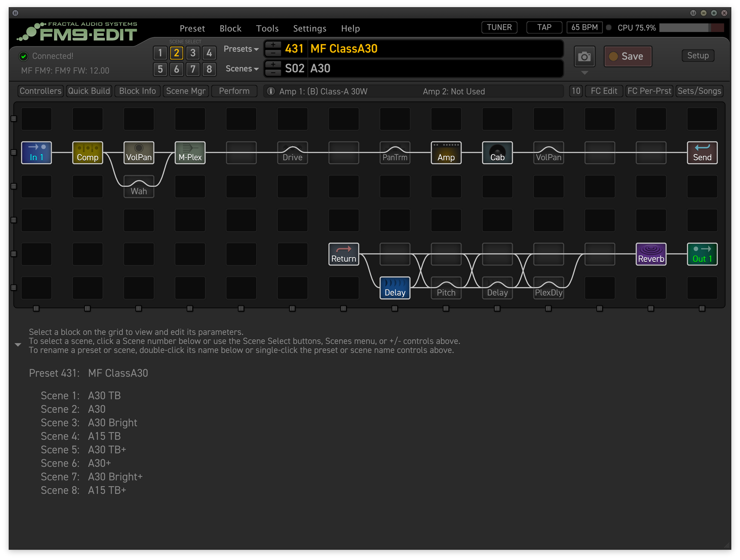
Task: Open the Scene Mgr tab
Action: point(186,91)
